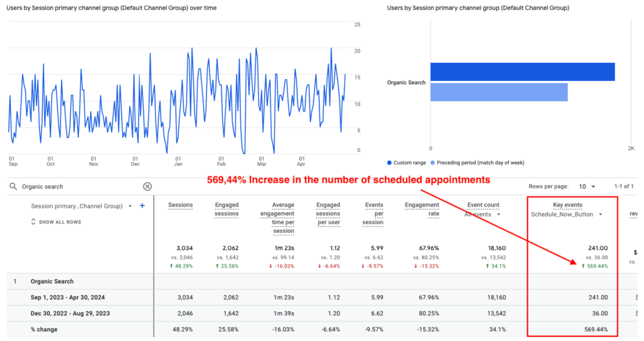
Task: Add a secondary dimension with plus icon
Action: pos(142,205)
